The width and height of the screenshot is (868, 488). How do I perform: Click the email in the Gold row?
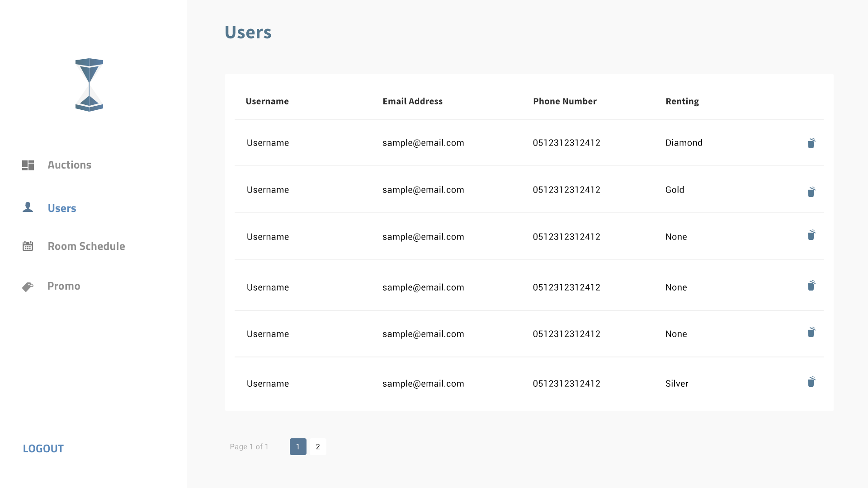tap(423, 190)
